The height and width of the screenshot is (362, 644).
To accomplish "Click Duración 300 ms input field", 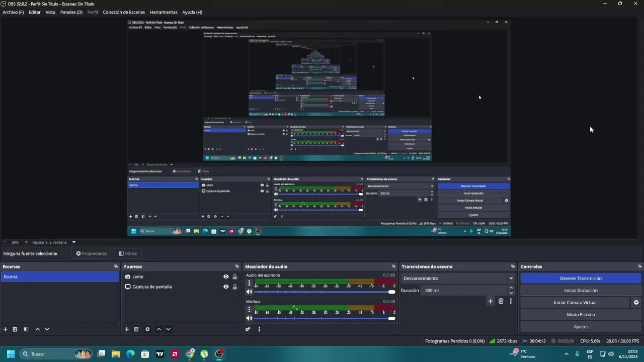I will point(464,291).
